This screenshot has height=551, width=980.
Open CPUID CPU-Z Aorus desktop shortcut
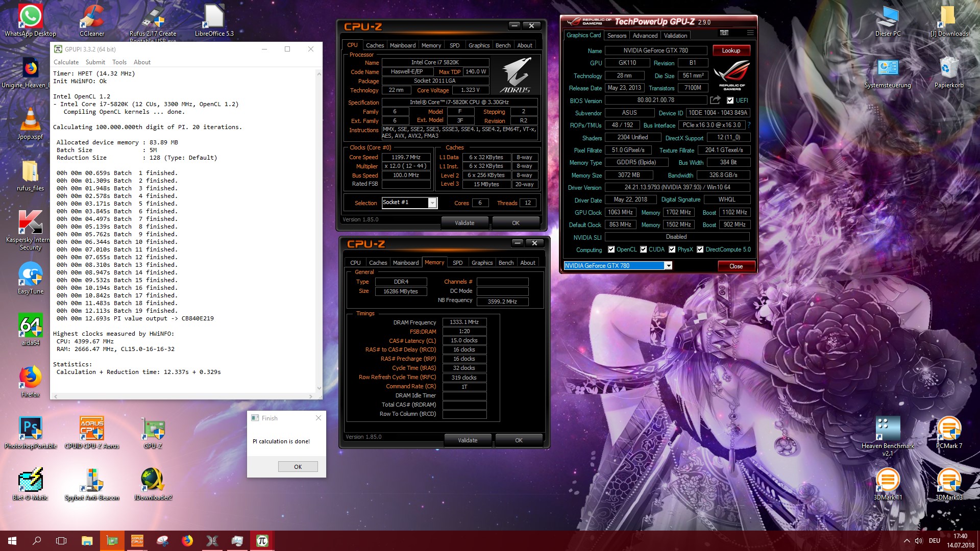[x=92, y=433]
